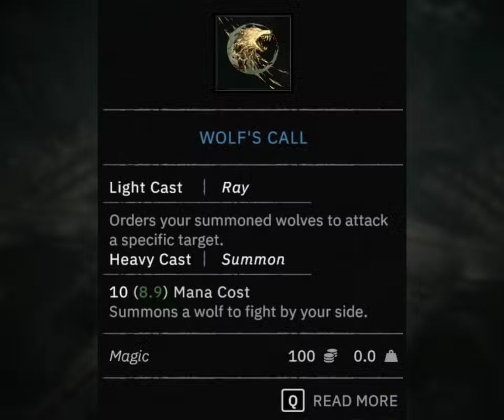Viewport: 504px width, 420px height.
Task: Click the 100 coin value number
Action: pos(301,357)
